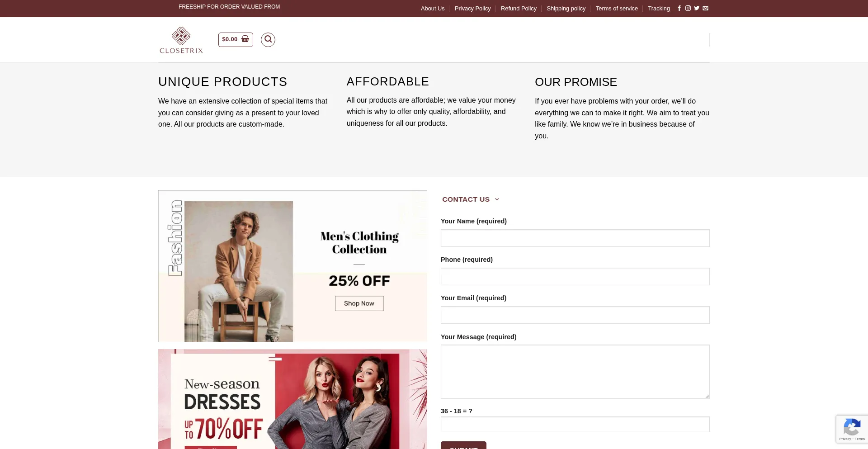Click the New-season Dresses banner
Viewport: 868px width, 449px height.
point(292,399)
